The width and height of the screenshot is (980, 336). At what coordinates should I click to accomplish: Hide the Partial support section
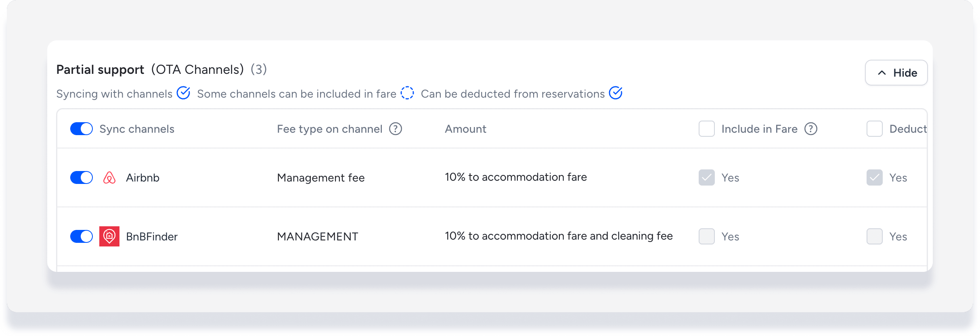click(x=896, y=73)
